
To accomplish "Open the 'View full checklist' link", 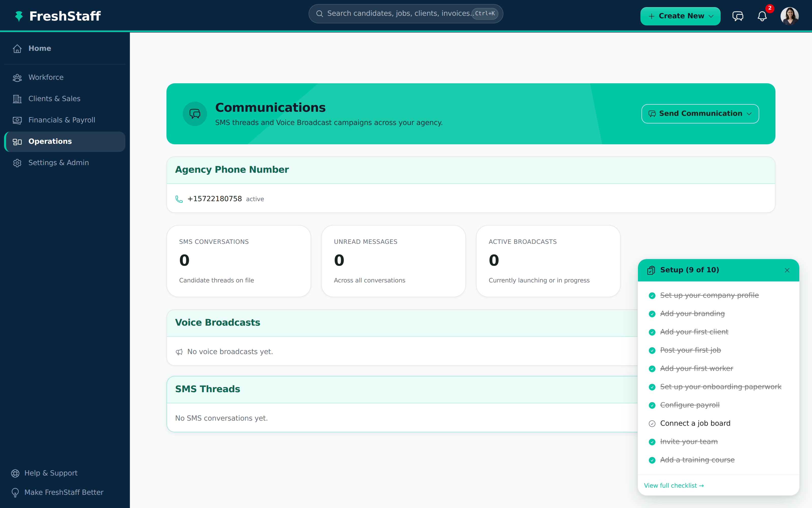I will click(674, 485).
